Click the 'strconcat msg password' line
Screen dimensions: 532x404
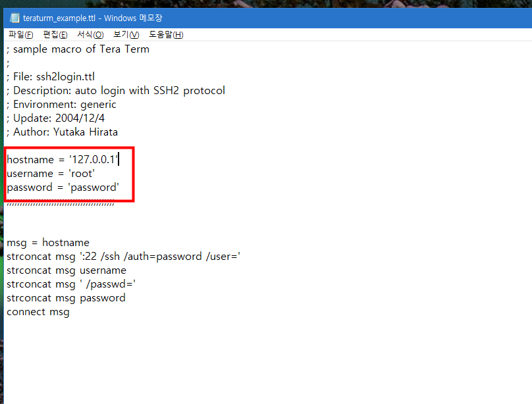[x=66, y=298]
